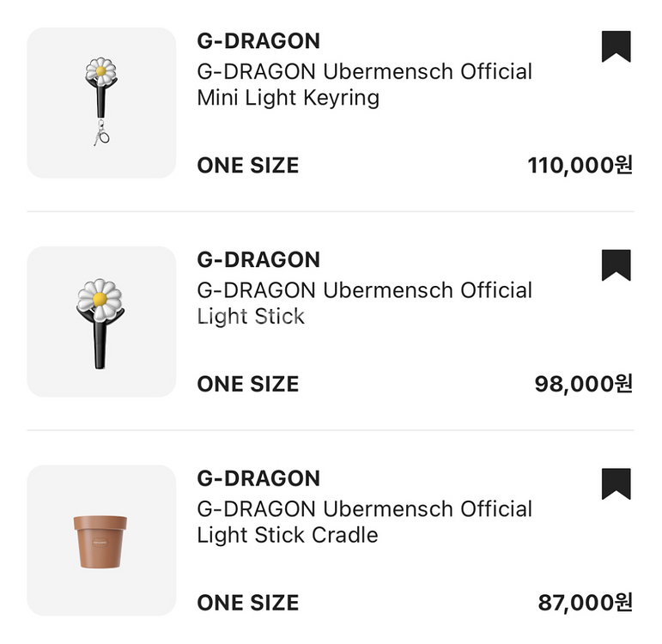Image resolution: width=662 pixels, height=644 pixels.
Task: Click the keyring clasp in the keyring image
Action: (x=100, y=135)
